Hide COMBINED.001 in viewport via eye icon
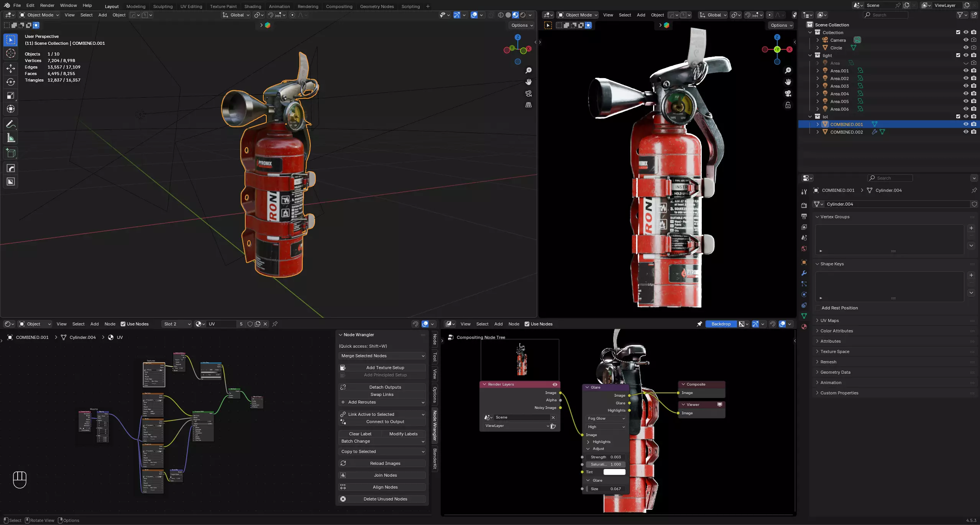This screenshot has width=980, height=525. [x=966, y=124]
